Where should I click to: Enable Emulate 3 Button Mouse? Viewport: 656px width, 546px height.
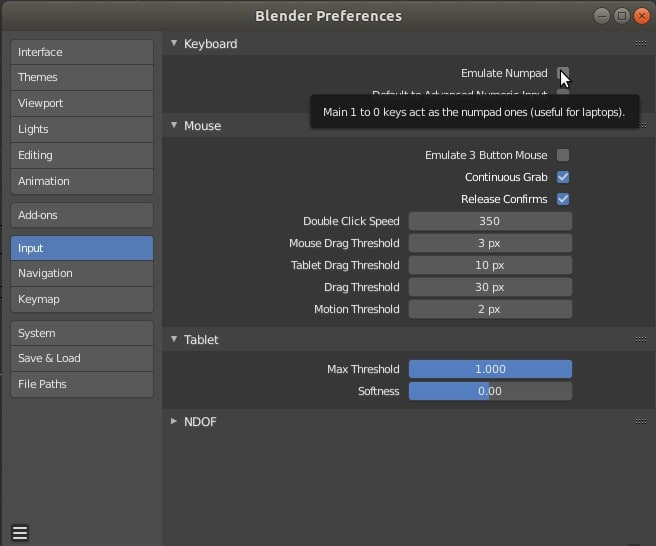tap(563, 155)
